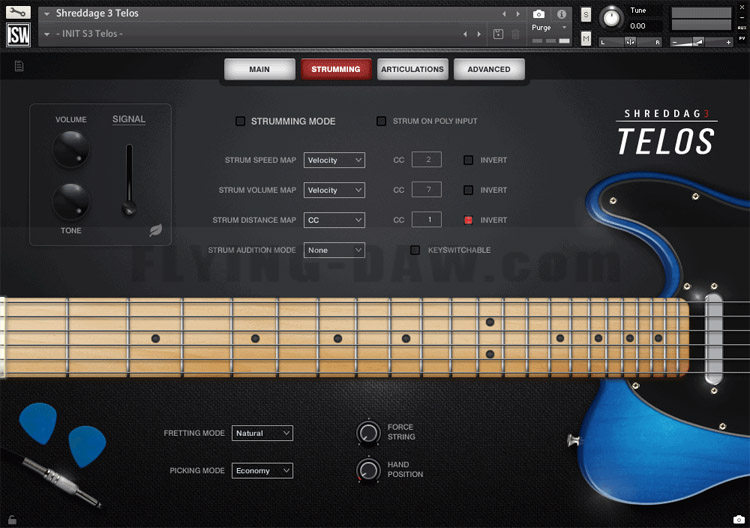
Task: Click the Hand Position knob
Action: point(368,470)
